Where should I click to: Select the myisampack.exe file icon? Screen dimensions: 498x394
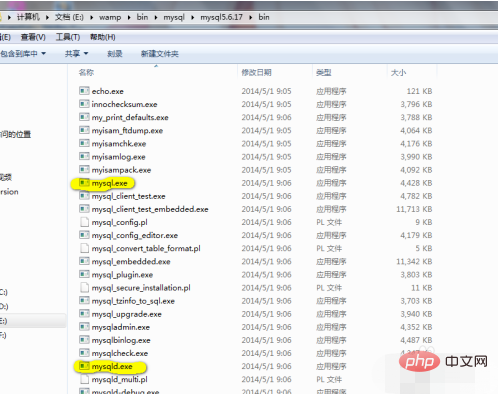pos(84,169)
